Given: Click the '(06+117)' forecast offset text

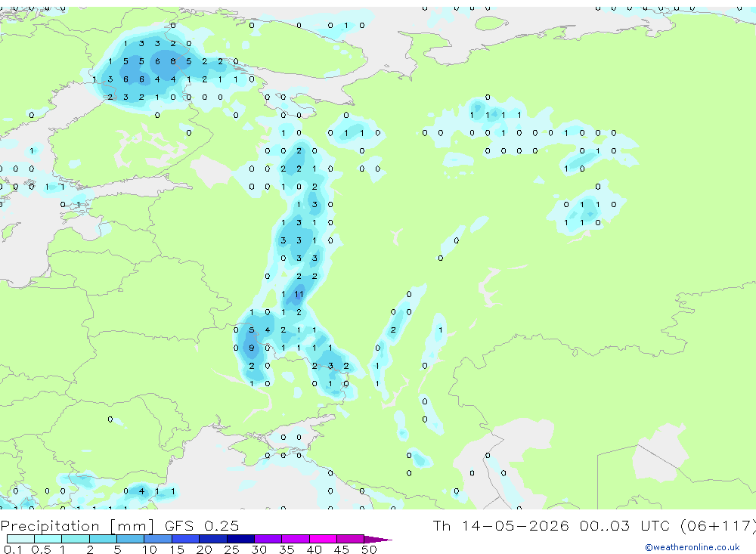Looking at the screenshot, I should [x=717, y=525].
